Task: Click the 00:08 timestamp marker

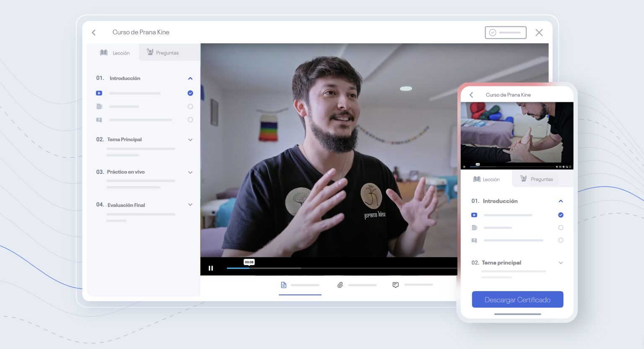Action: pyautogui.click(x=249, y=262)
